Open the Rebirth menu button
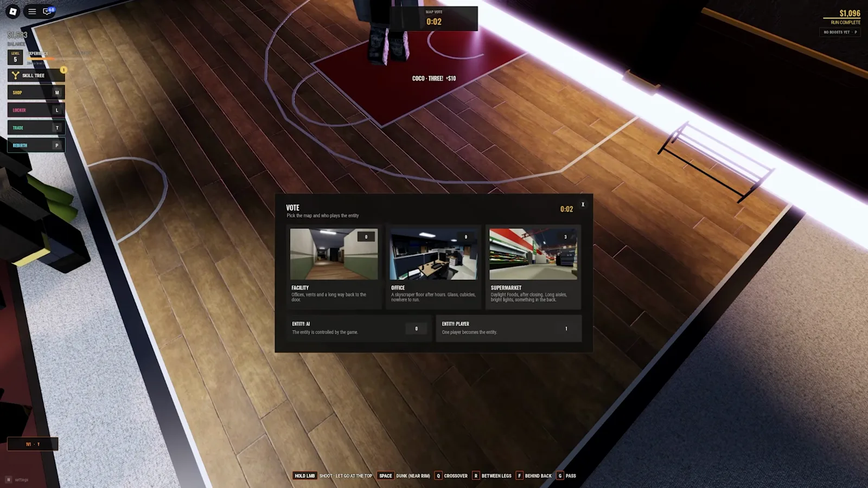This screenshot has width=868, height=488. 36,145
